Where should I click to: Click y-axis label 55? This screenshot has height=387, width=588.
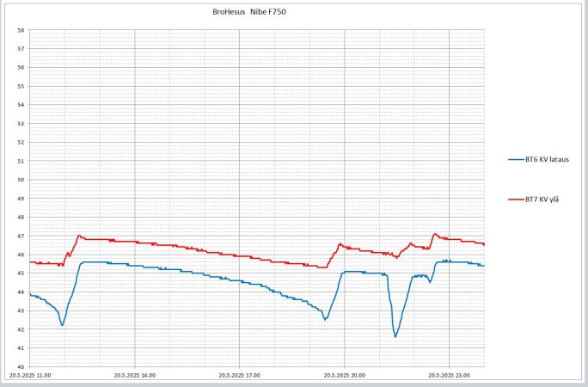point(21,86)
